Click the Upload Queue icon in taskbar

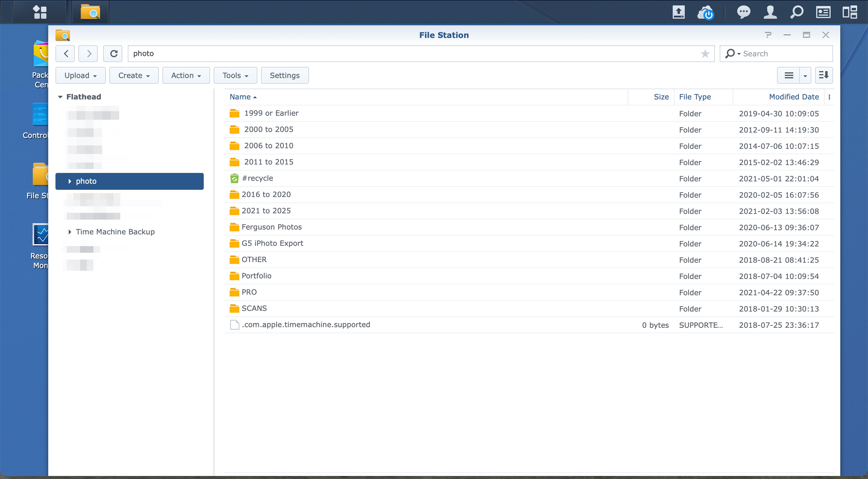point(678,12)
